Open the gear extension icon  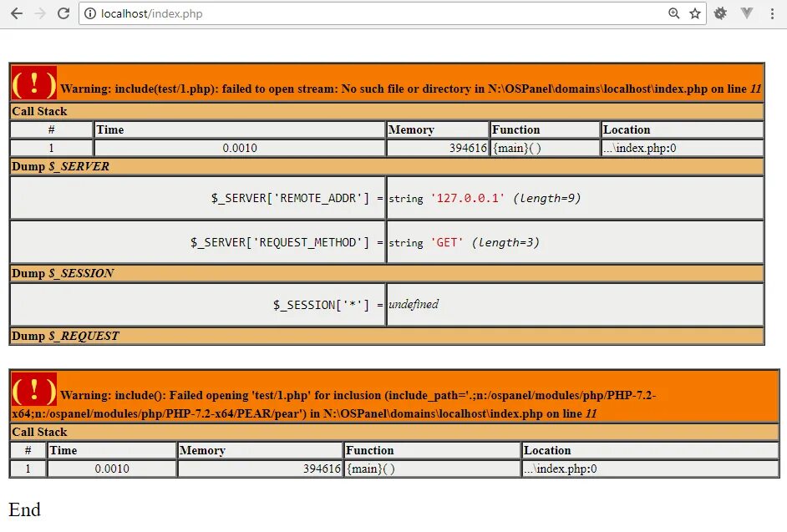(720, 13)
